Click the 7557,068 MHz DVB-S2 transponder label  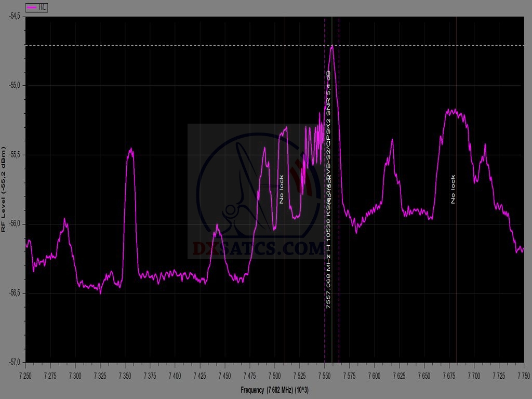(x=328, y=190)
